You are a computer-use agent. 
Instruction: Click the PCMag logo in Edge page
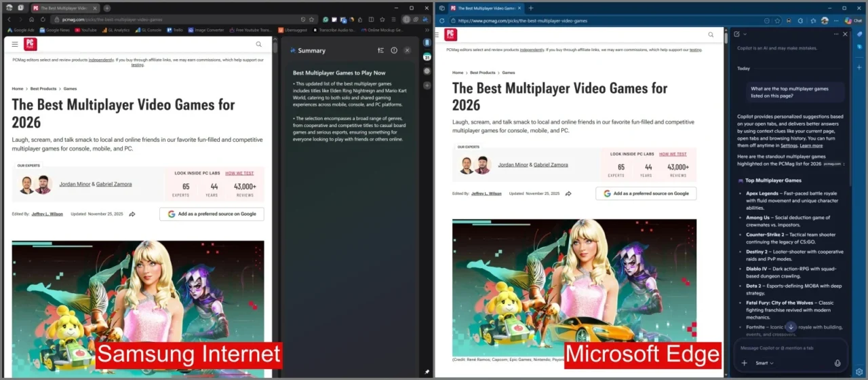click(450, 35)
